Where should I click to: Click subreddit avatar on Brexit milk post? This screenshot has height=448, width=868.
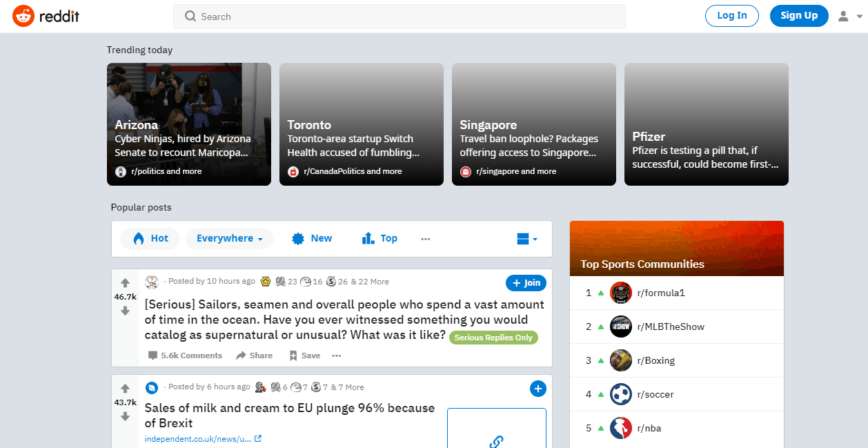(x=152, y=387)
